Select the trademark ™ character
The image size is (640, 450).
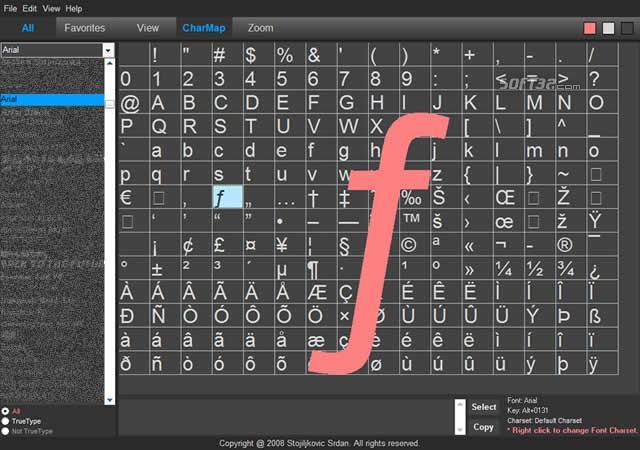click(x=410, y=221)
